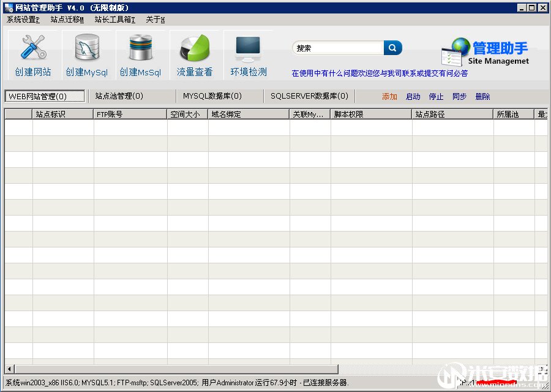551x392 pixels.
Task: Open the 站长工具箱 menu
Action: tap(114, 20)
